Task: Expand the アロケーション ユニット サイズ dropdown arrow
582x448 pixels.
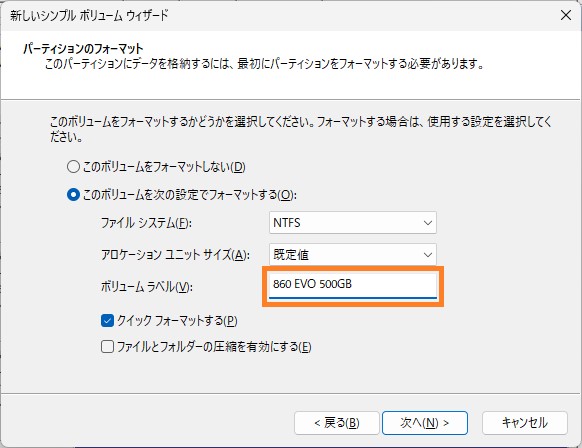Action: [428, 255]
